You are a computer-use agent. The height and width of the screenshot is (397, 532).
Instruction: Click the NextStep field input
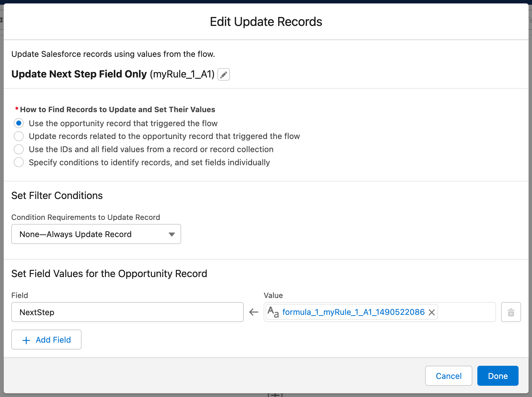pyautogui.click(x=127, y=312)
